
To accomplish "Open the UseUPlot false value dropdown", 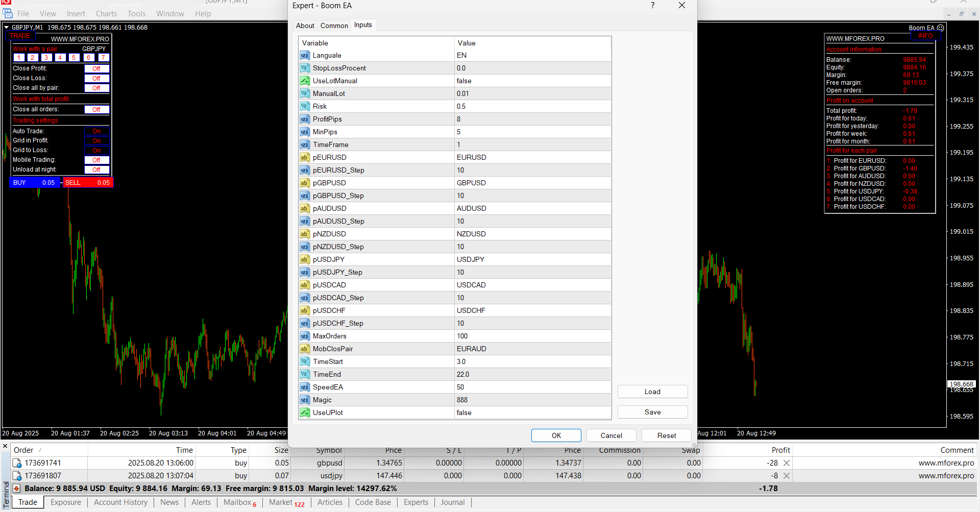I will (x=532, y=413).
